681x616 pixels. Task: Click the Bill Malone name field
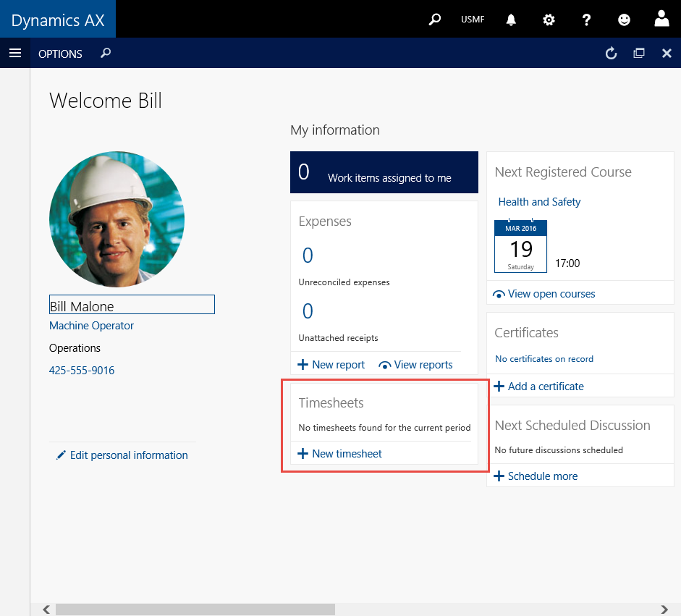tap(132, 305)
